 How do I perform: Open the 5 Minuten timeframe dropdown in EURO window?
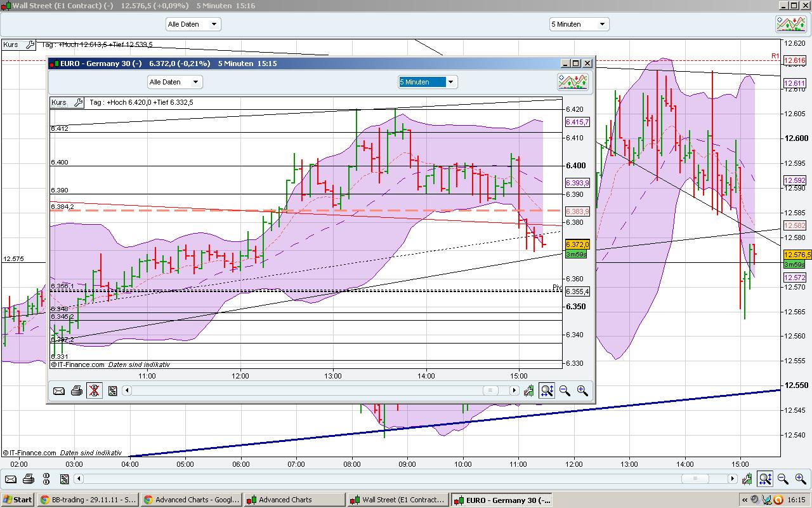427,81
